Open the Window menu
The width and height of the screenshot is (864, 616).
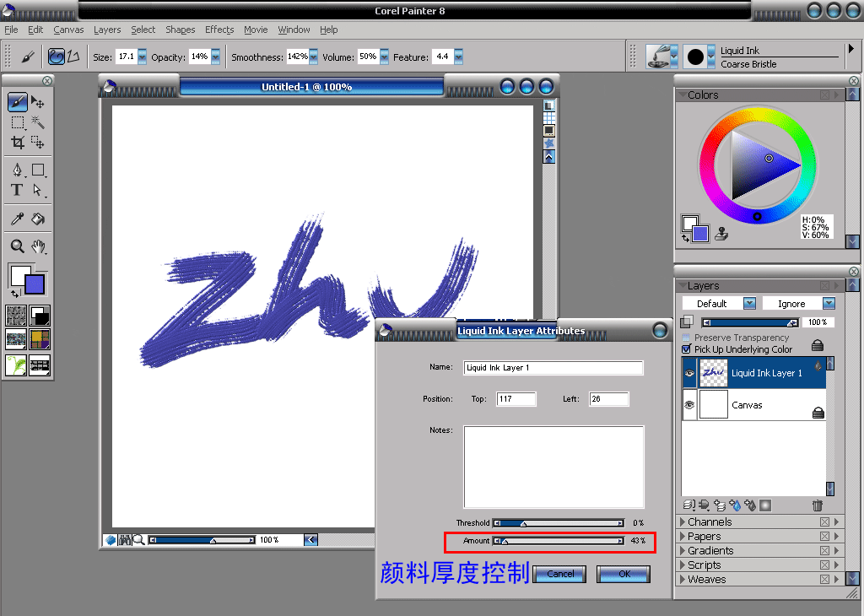(294, 30)
